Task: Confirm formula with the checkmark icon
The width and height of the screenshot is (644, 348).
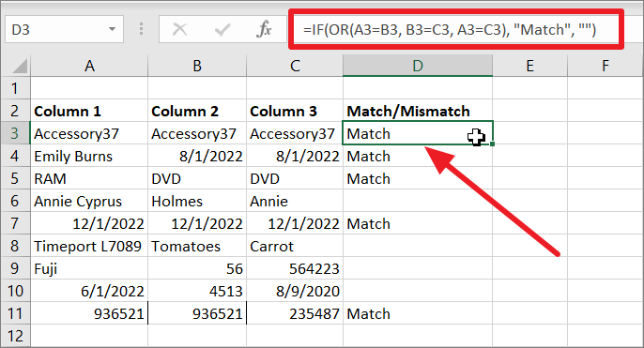Action: 222,30
